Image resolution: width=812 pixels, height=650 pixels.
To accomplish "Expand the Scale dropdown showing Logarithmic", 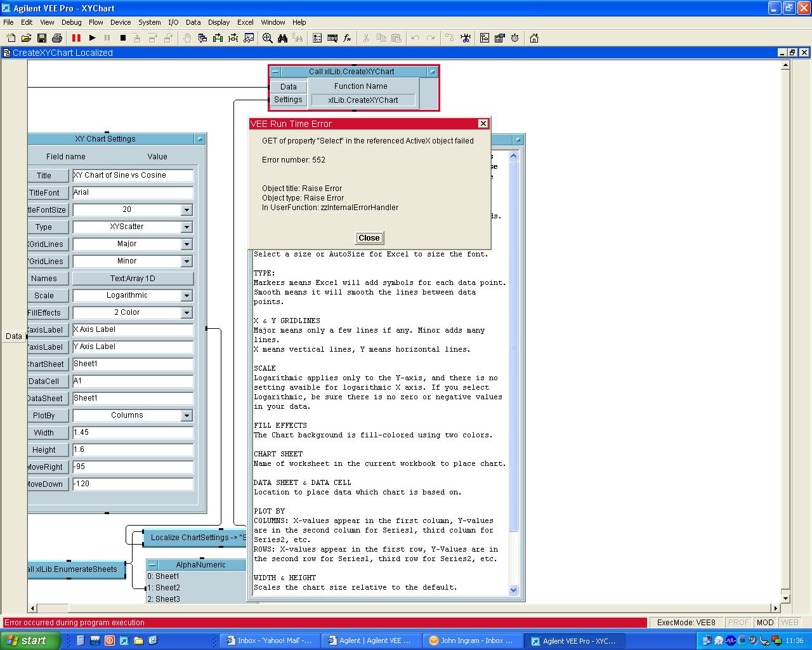I will (187, 295).
